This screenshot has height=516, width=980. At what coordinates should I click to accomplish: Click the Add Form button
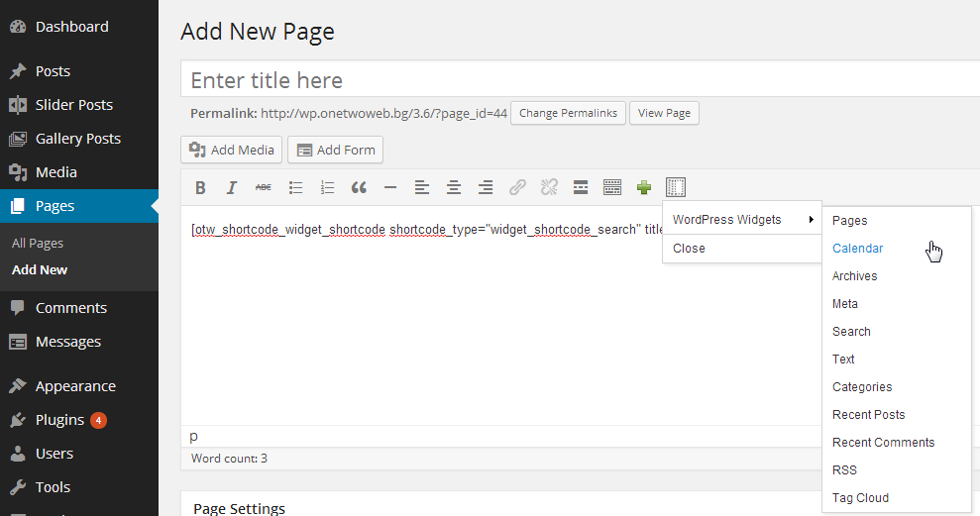pyautogui.click(x=336, y=150)
